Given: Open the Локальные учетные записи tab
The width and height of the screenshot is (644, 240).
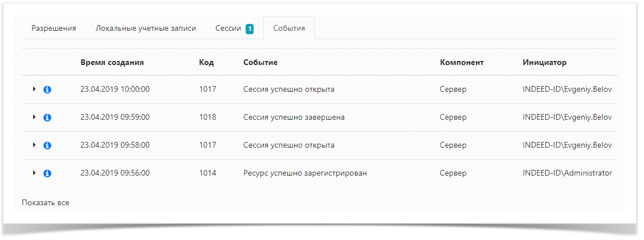Looking at the screenshot, I should pos(145,29).
